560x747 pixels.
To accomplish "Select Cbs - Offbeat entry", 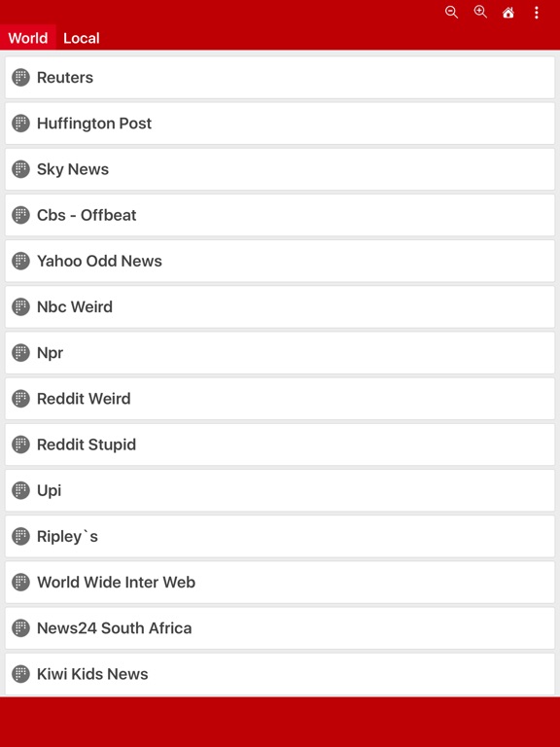I will [x=280, y=215].
